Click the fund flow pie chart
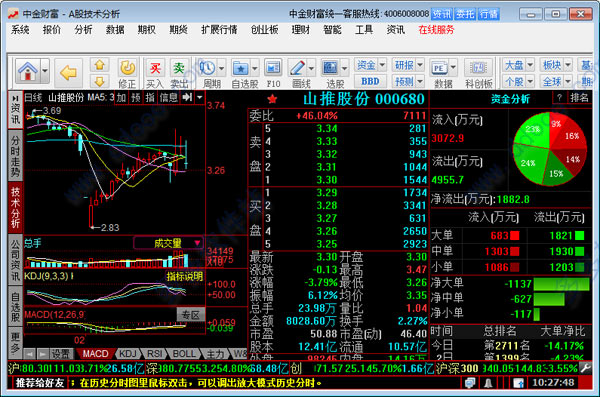 coord(550,149)
